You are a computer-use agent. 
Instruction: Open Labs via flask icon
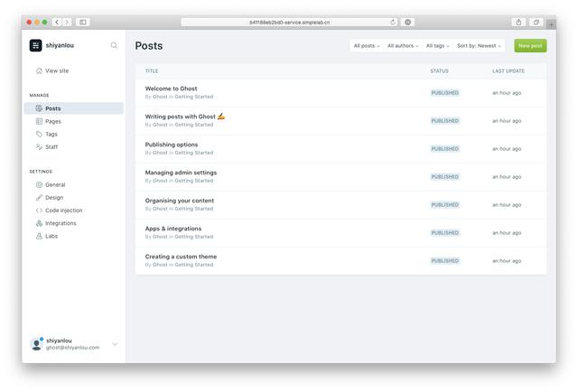click(x=39, y=236)
